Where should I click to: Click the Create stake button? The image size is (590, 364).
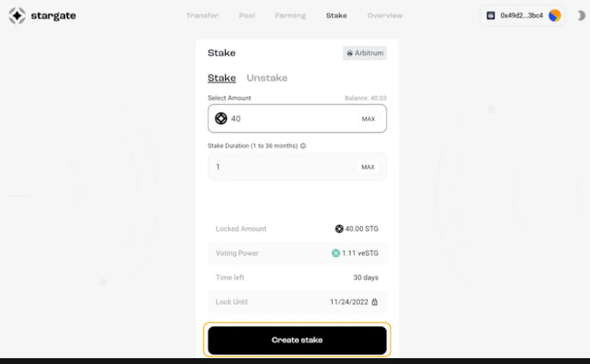[x=297, y=340]
